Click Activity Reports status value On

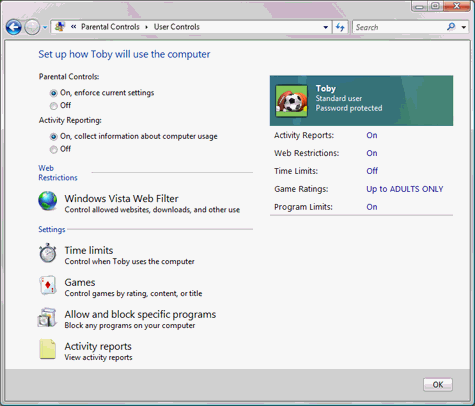[372, 135]
